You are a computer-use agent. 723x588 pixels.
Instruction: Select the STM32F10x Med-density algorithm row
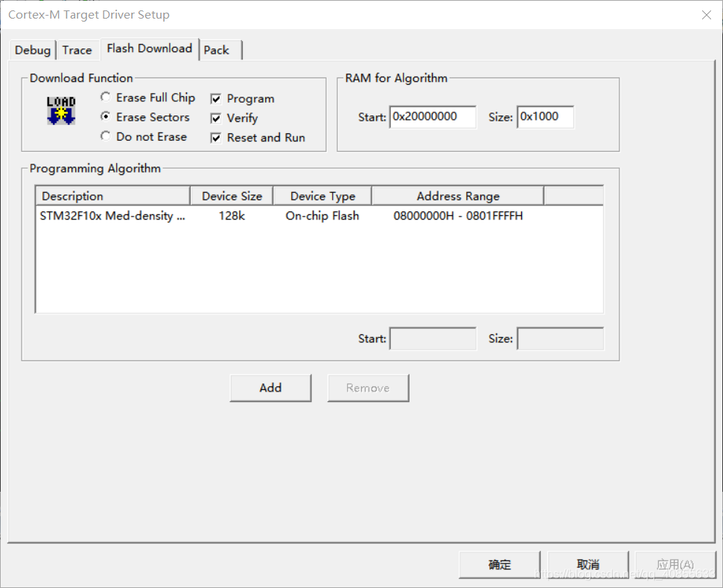click(319, 216)
